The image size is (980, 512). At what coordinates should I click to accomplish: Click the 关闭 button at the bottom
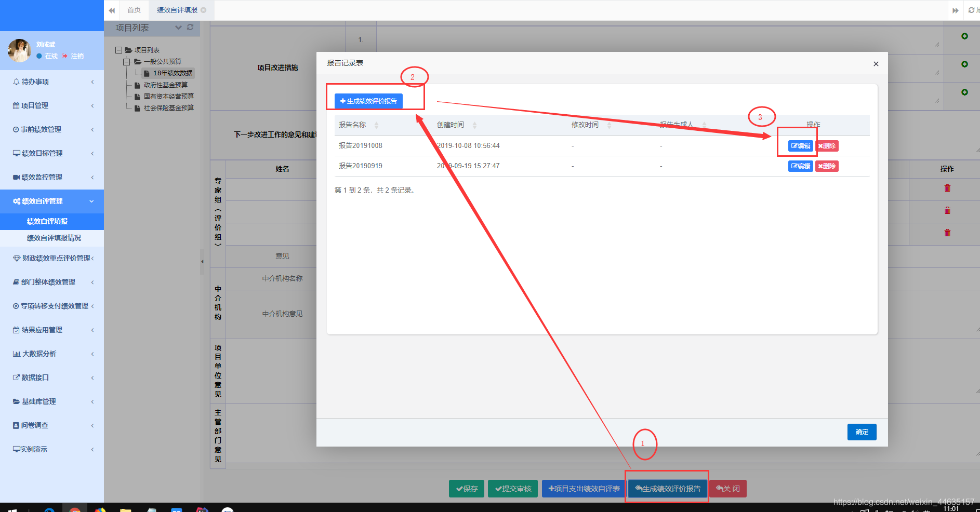[x=728, y=489]
